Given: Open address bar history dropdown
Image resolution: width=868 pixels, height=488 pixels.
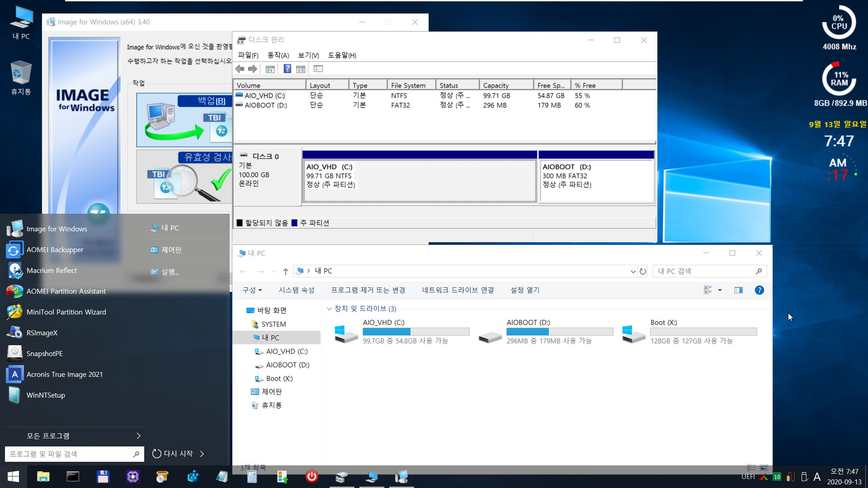Looking at the screenshot, I should (x=633, y=271).
